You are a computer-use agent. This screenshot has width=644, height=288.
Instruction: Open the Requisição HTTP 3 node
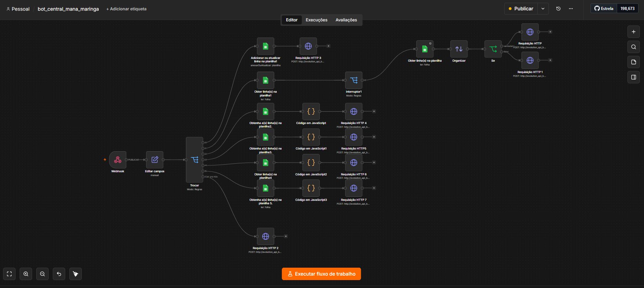tap(308, 46)
